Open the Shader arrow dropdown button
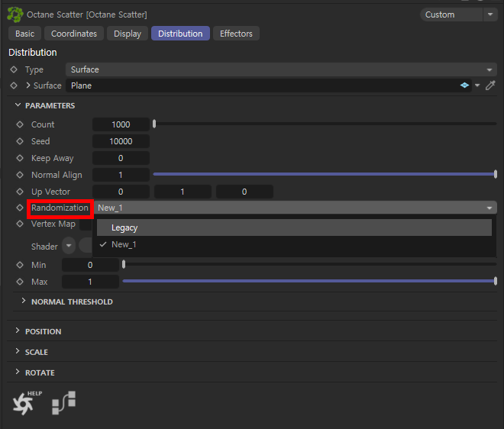 pyautogui.click(x=69, y=246)
